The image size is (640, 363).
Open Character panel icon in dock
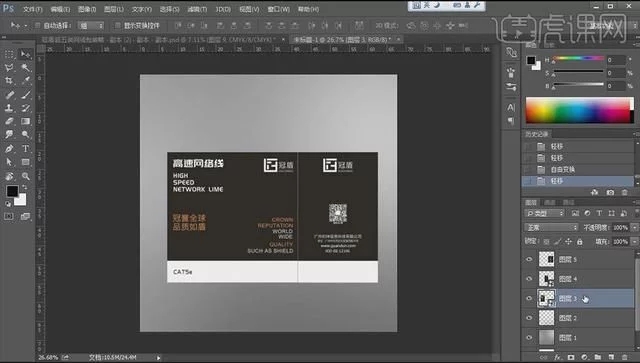(x=511, y=107)
